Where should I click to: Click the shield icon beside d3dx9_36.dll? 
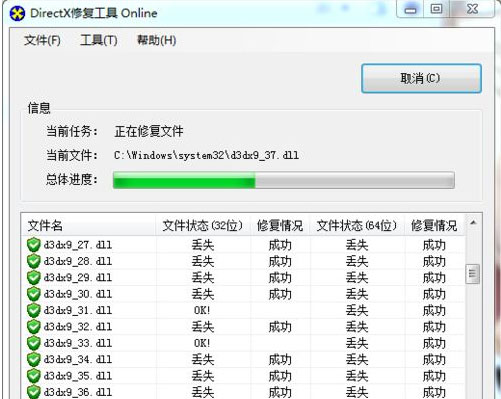(34, 392)
